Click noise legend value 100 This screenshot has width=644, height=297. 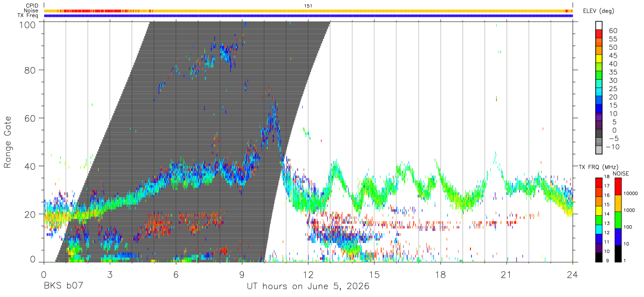pyautogui.click(x=627, y=227)
